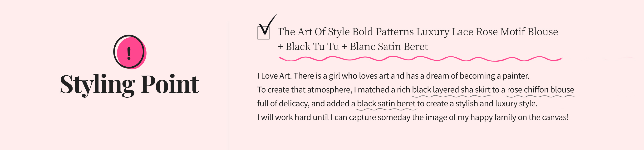This screenshot has height=150, width=644.
Task: Select the word 'Point' in the heading
Action: [170, 84]
